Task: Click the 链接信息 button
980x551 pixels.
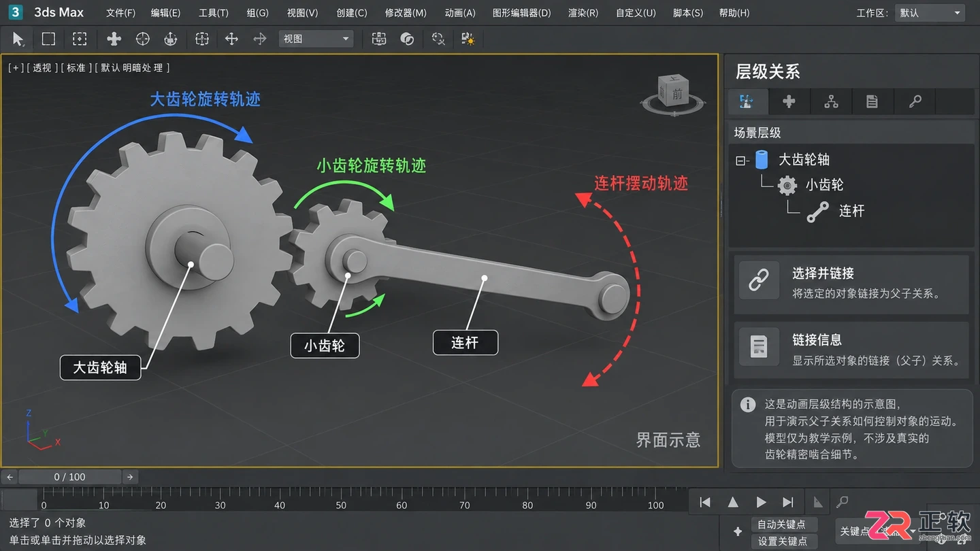Action: click(851, 350)
